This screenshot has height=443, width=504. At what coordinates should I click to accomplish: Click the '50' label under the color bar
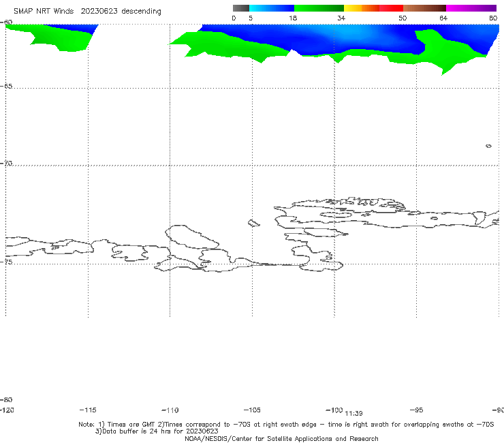click(x=403, y=18)
